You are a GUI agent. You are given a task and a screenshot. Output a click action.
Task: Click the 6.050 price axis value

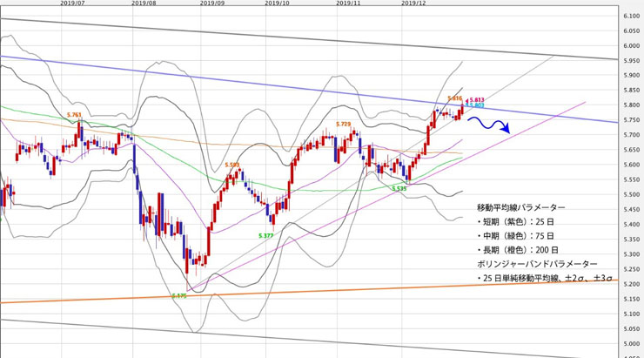pyautogui.click(x=631, y=30)
